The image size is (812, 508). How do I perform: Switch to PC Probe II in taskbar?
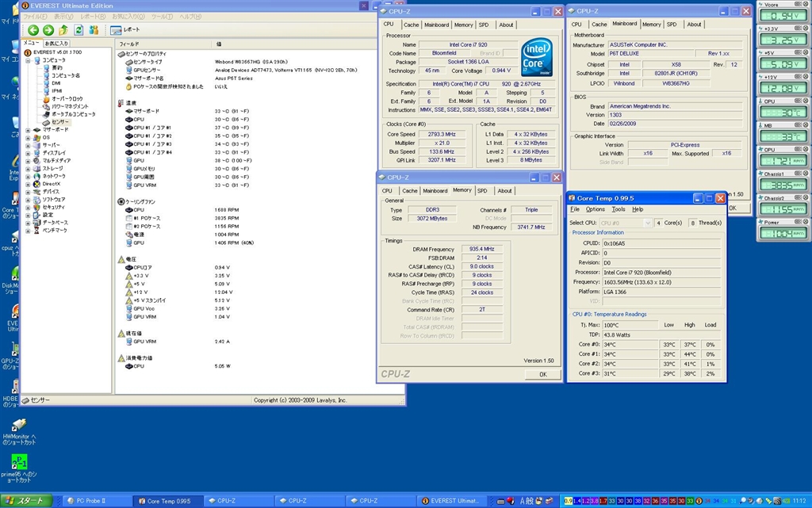(x=97, y=501)
